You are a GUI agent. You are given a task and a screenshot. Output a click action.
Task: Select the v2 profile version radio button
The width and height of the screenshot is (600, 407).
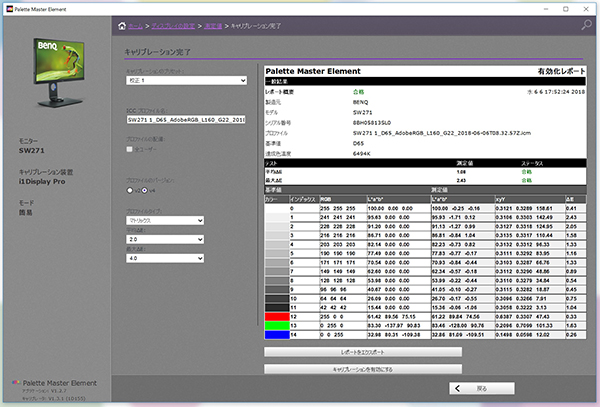[130, 188]
